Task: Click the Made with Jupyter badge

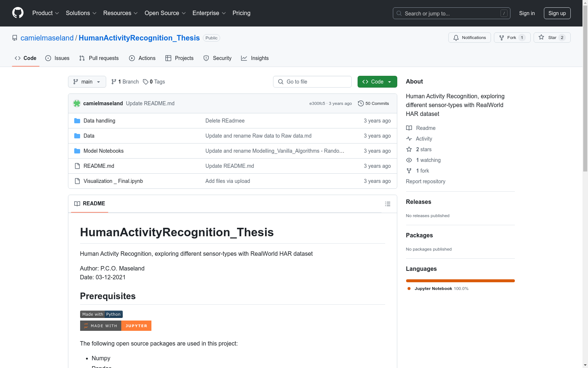Action: (115, 326)
